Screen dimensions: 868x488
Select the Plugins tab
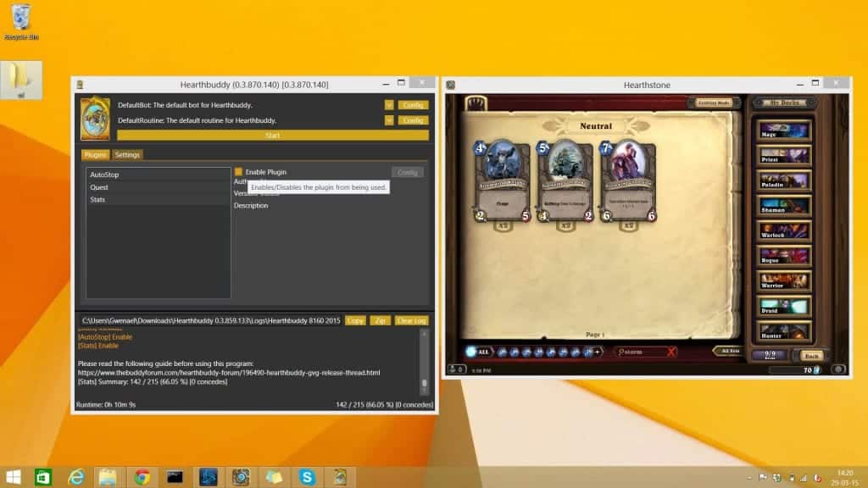(x=96, y=155)
